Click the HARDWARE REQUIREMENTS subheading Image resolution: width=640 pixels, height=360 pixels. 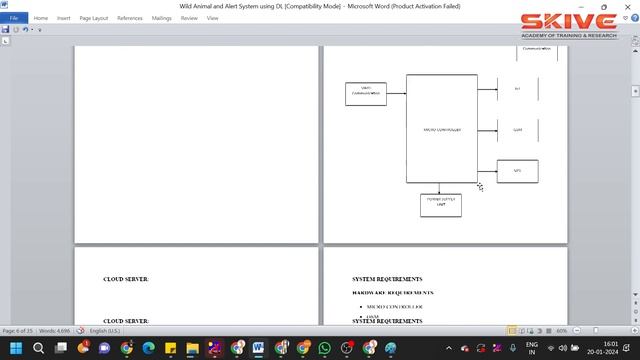pyautogui.click(x=393, y=293)
